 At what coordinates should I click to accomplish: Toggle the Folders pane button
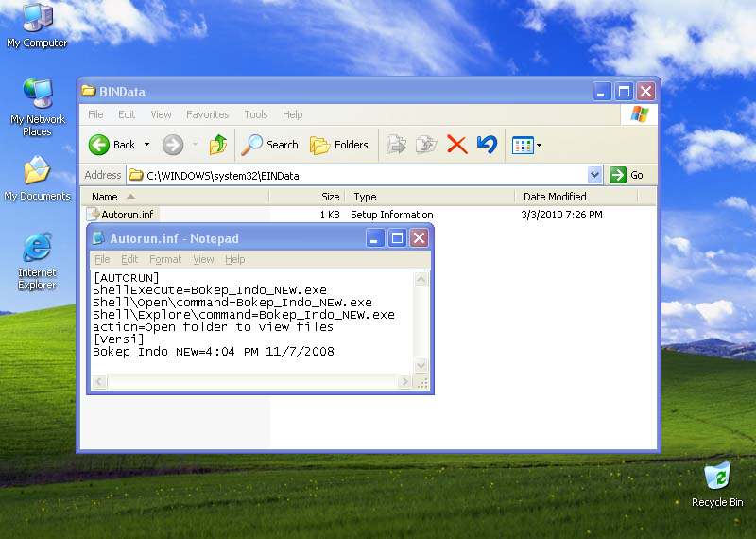click(x=339, y=145)
